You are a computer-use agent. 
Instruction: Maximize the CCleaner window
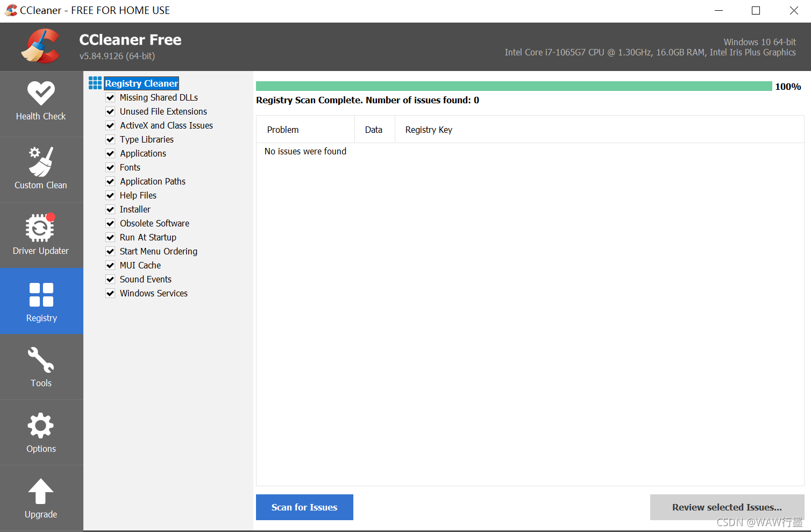(x=756, y=11)
